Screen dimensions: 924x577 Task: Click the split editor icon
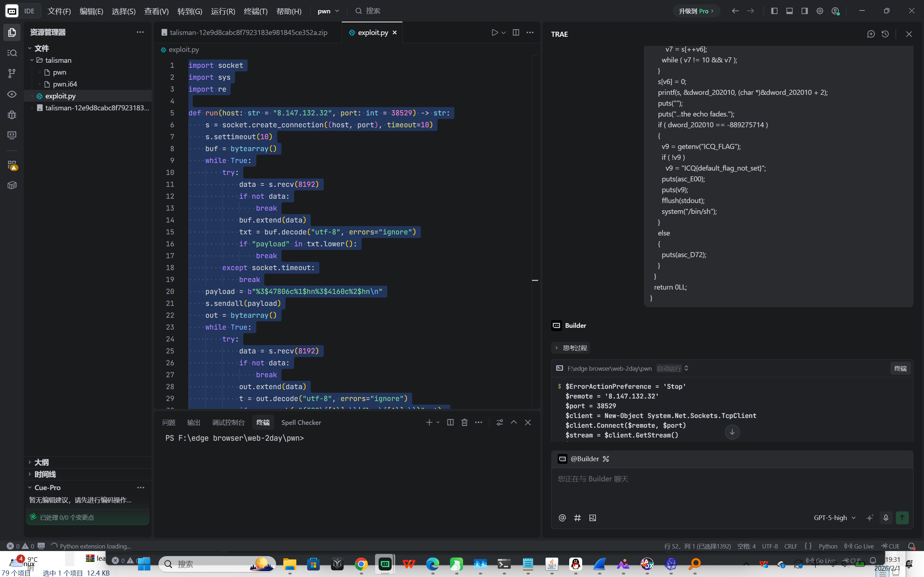point(516,32)
